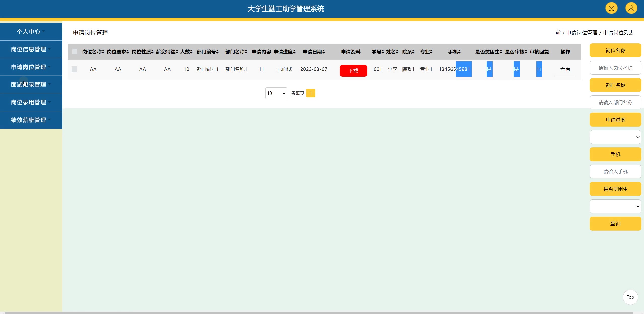
Task: Open the rows-per-page dropdown showing 10
Action: 276,93
